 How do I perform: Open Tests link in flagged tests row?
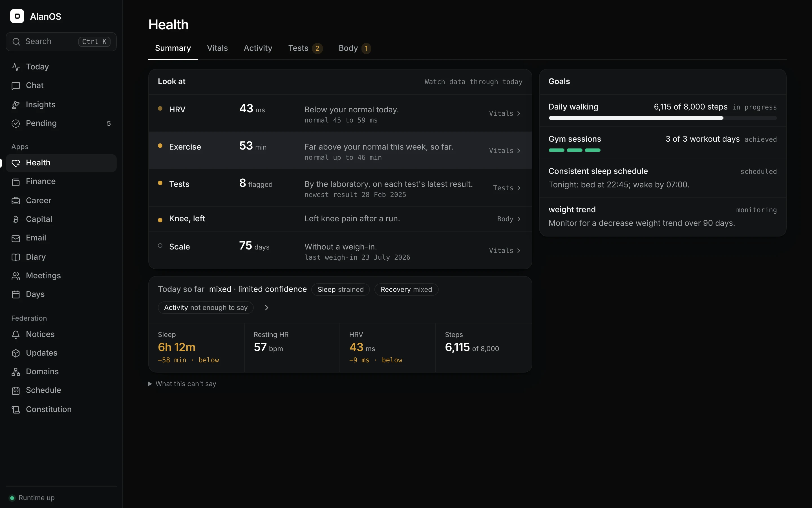click(507, 188)
